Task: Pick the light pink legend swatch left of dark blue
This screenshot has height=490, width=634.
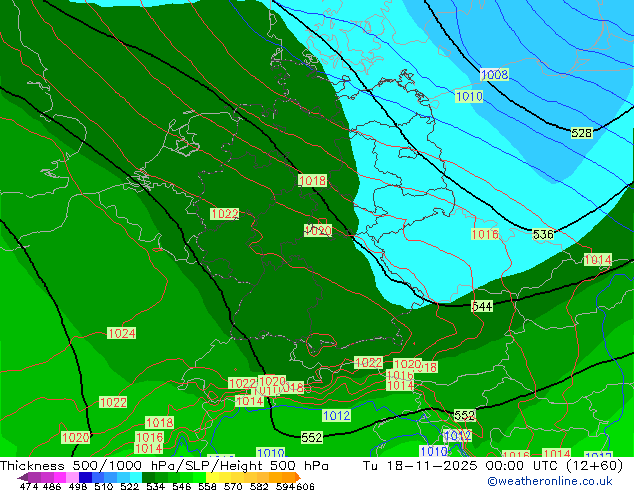Action: coord(72,477)
